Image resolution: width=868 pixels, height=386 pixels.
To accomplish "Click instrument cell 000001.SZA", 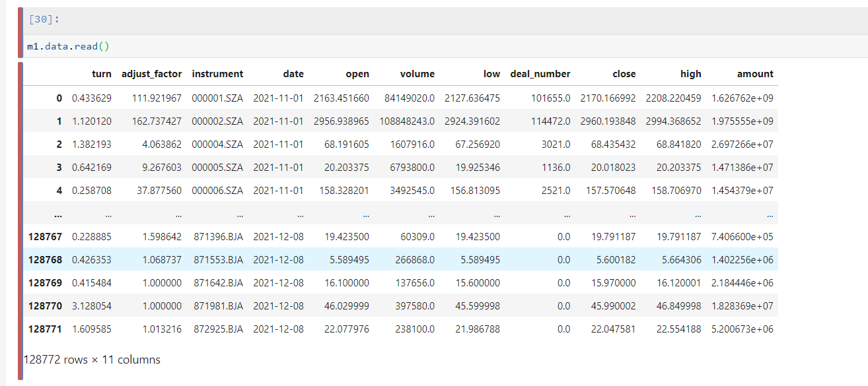I will (217, 98).
